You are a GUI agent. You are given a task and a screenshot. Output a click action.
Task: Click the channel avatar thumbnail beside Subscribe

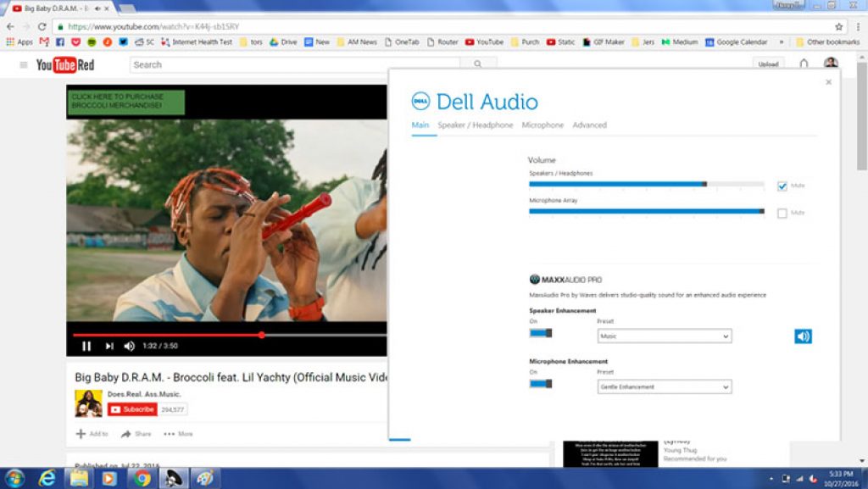tap(88, 403)
